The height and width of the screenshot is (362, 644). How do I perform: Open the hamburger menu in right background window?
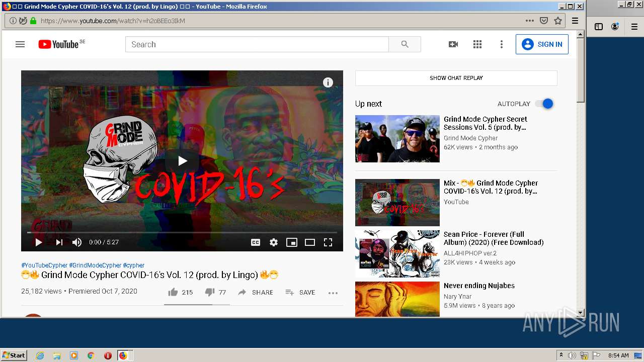634,27
